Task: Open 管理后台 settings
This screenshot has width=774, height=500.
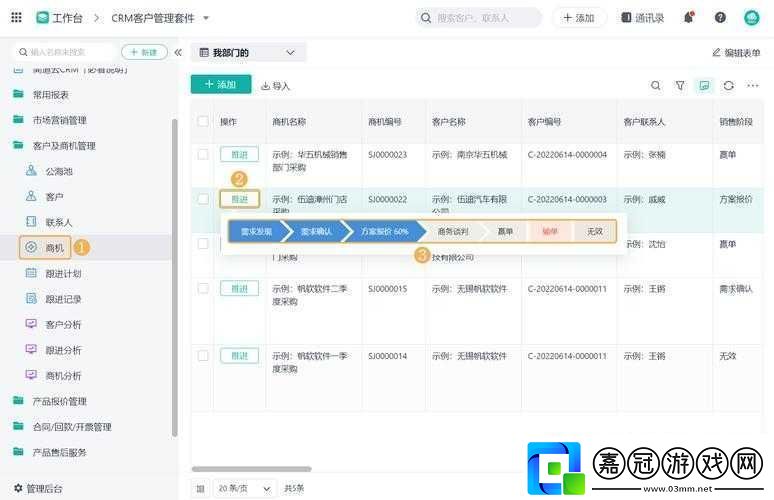Action: [x=39, y=489]
